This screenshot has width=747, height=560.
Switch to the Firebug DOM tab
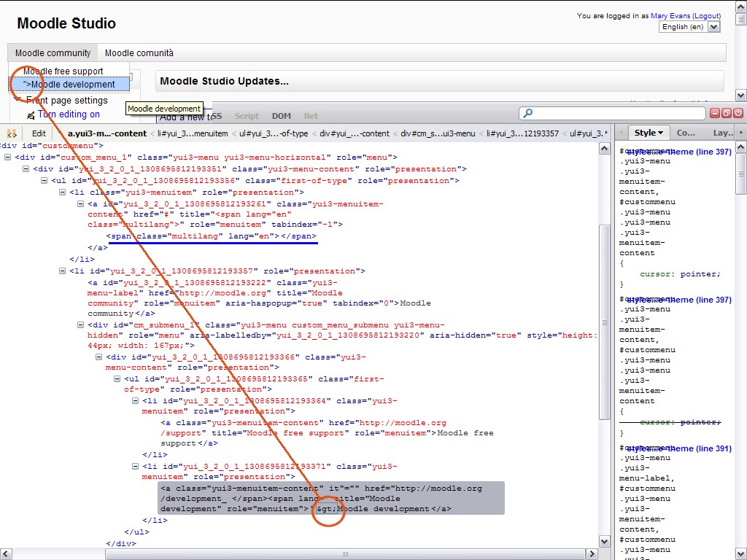[x=282, y=116]
